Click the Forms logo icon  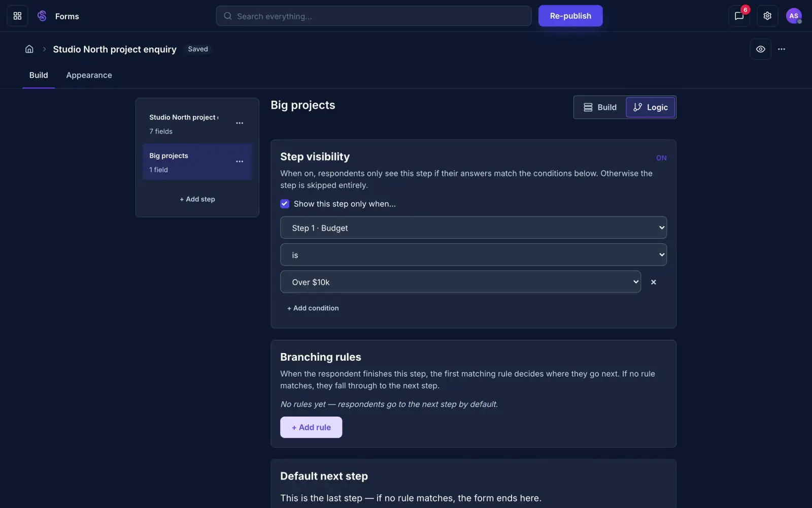tap(42, 16)
